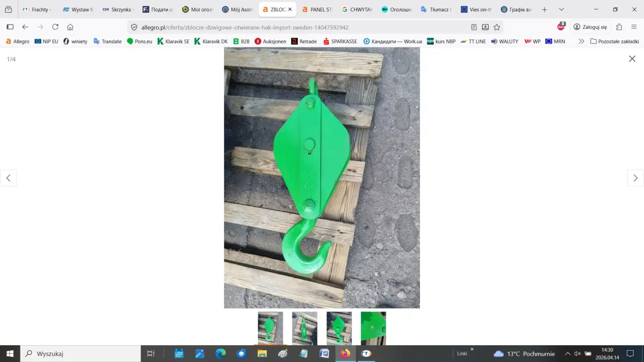The height and width of the screenshot is (362, 644).
Task: Close the image gallery overlay
Action: pyautogui.click(x=632, y=59)
